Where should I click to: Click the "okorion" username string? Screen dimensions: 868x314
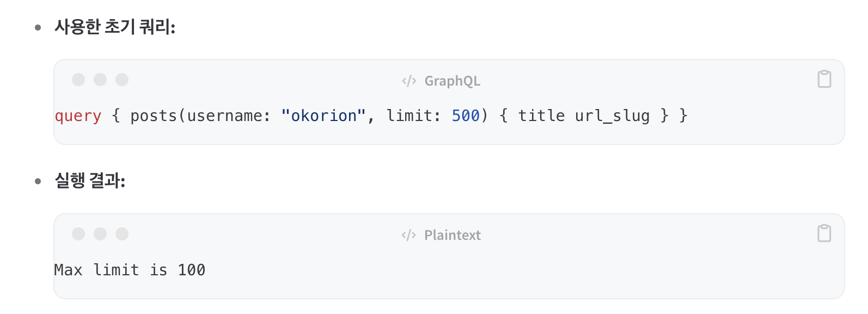[323, 116]
